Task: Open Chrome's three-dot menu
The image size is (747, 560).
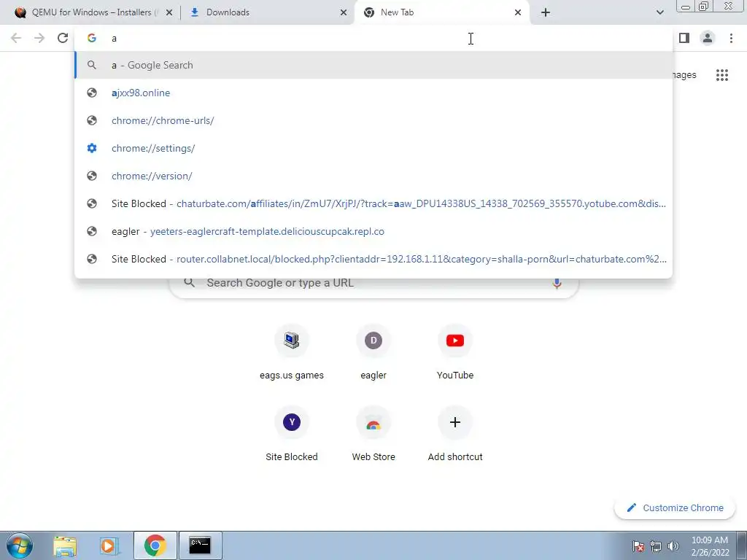Action: [731, 38]
